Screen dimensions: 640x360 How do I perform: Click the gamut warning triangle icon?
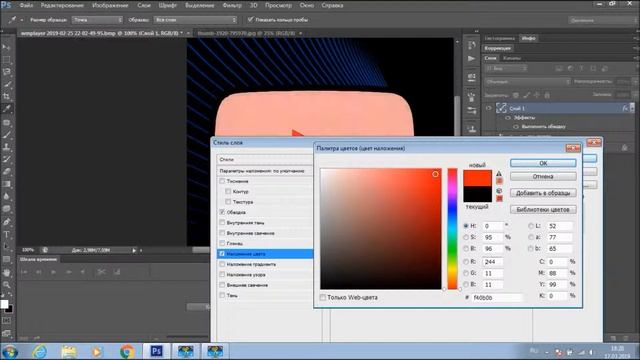click(499, 173)
